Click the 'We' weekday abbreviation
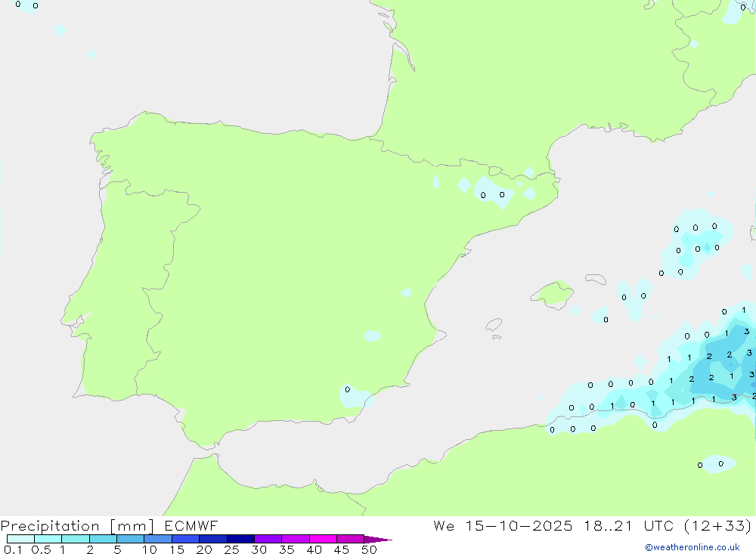Screen dimensions: 756x554 [444, 525]
